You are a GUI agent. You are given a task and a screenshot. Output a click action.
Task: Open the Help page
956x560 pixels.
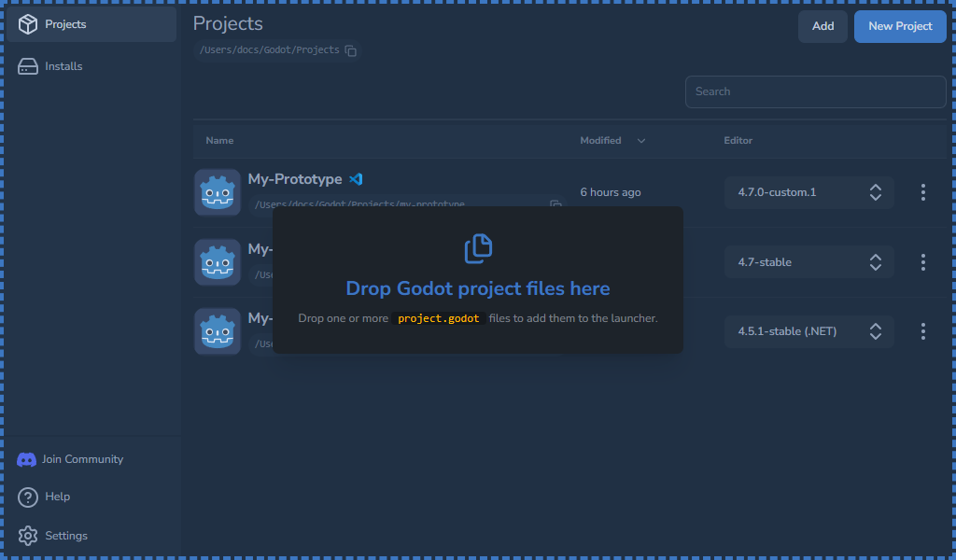44,497
